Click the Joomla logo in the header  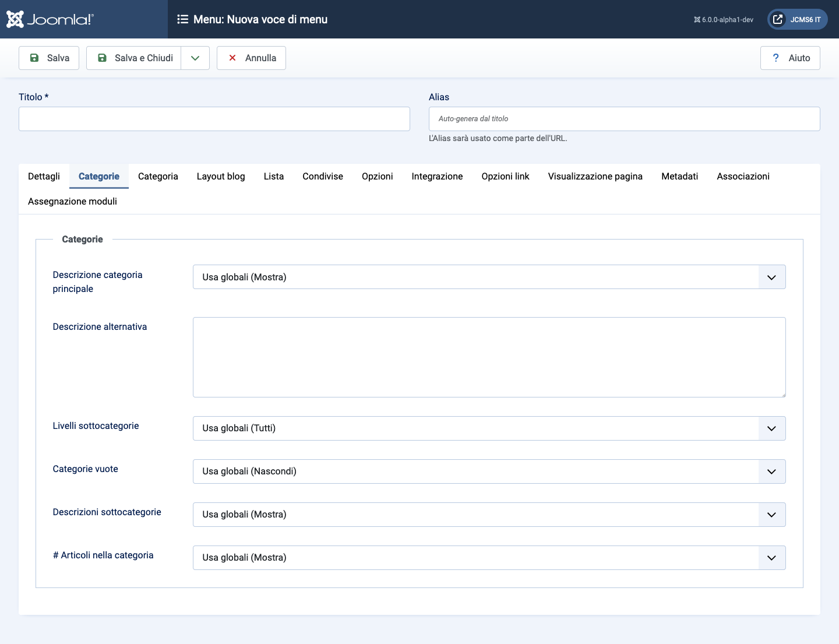(x=50, y=19)
